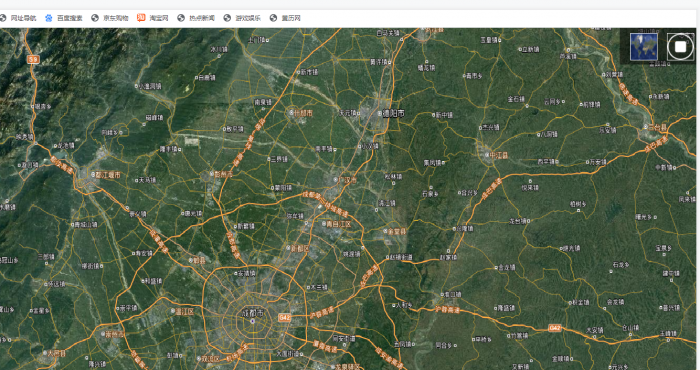This screenshot has height=370, width=700.
Task: Click the 德阳市 city label on map
Action: click(x=393, y=114)
